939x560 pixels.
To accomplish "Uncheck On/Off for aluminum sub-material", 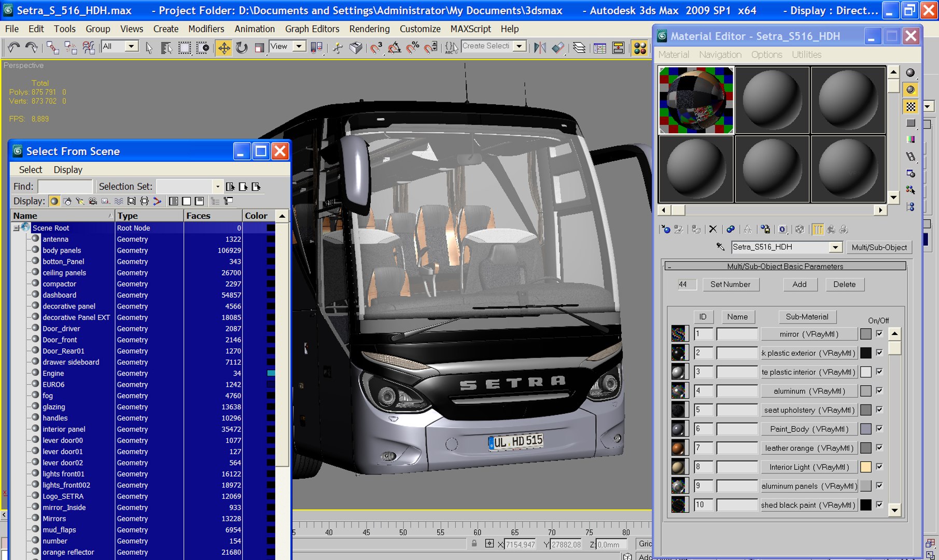I will [x=879, y=390].
